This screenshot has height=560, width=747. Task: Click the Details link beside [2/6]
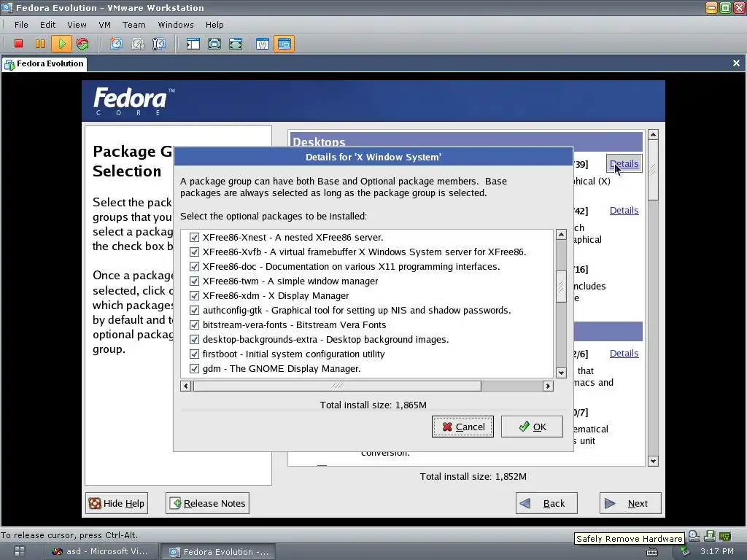click(624, 354)
